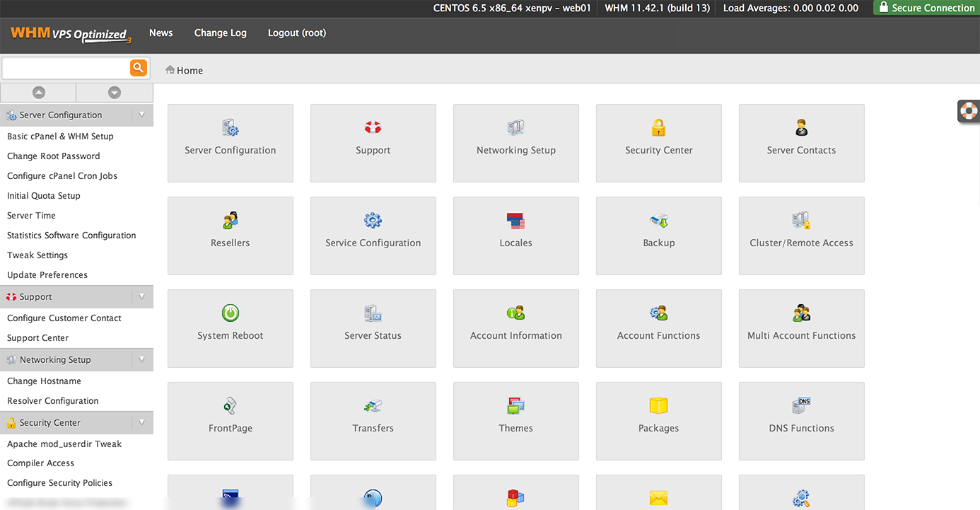Viewport: 980px width, 510px height.
Task: Select Networking Setup sidebar header
Action: point(76,359)
